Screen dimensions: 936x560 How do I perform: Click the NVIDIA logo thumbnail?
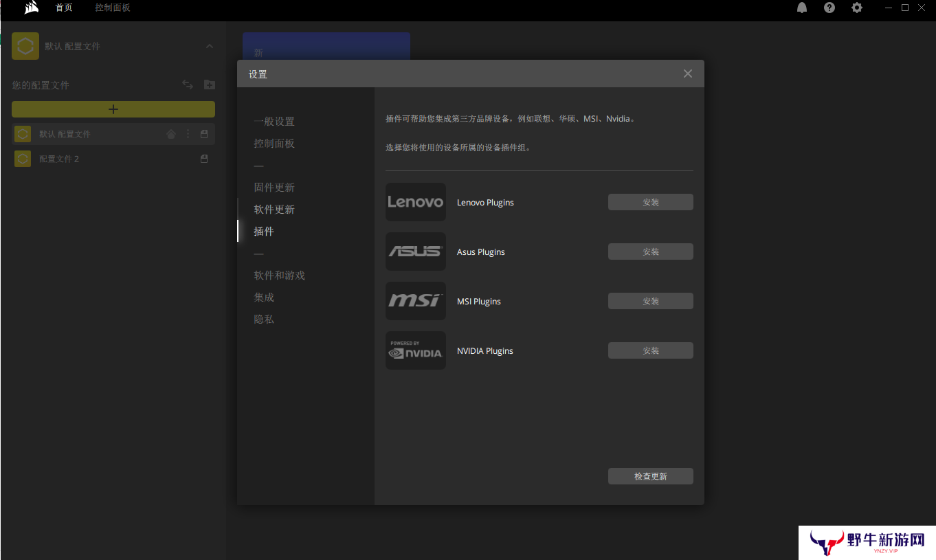pyautogui.click(x=416, y=350)
